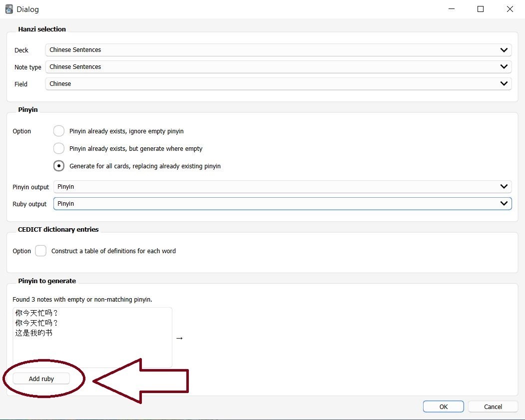Minimize the Dialog window
The image size is (525, 420).
click(x=452, y=9)
